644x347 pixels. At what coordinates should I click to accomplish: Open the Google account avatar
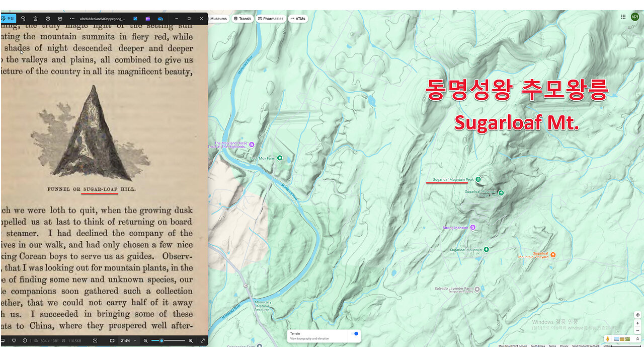[635, 17]
